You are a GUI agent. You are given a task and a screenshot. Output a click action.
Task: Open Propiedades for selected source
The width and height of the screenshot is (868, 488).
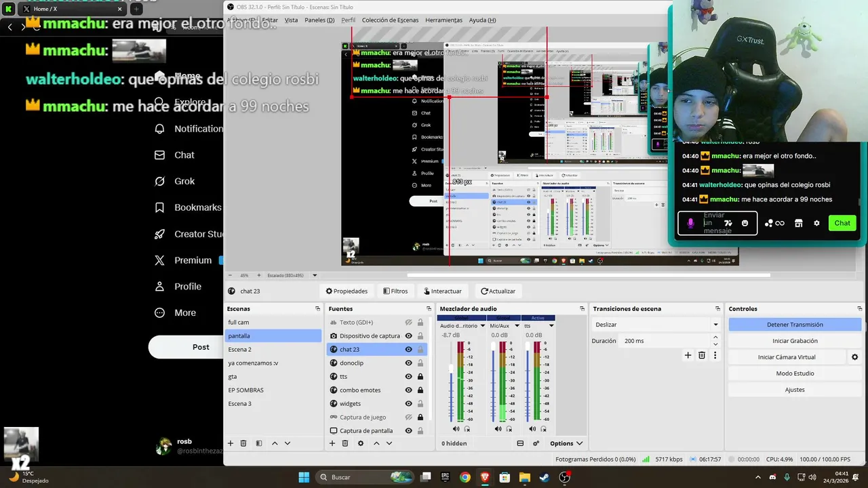[347, 291]
